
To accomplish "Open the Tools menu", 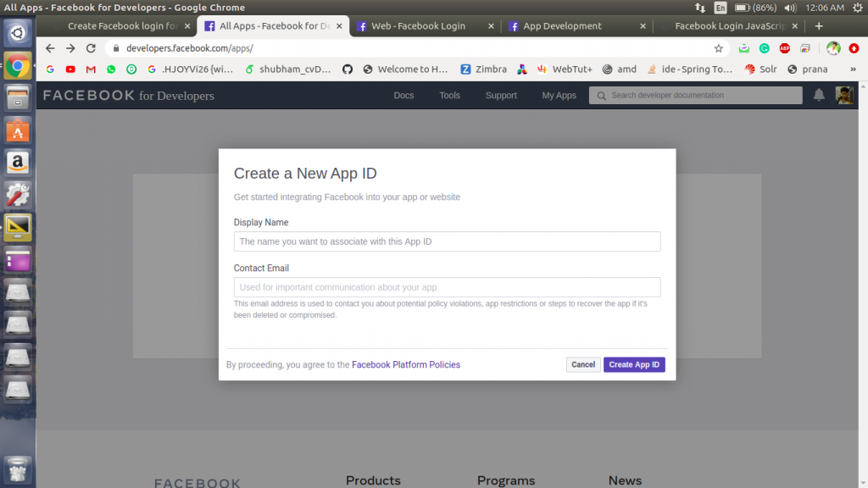I will pos(449,95).
